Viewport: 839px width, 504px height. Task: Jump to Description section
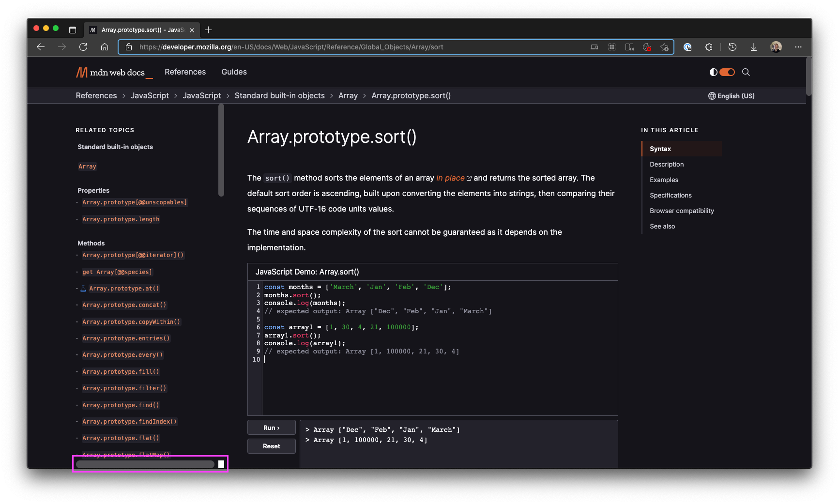667,164
